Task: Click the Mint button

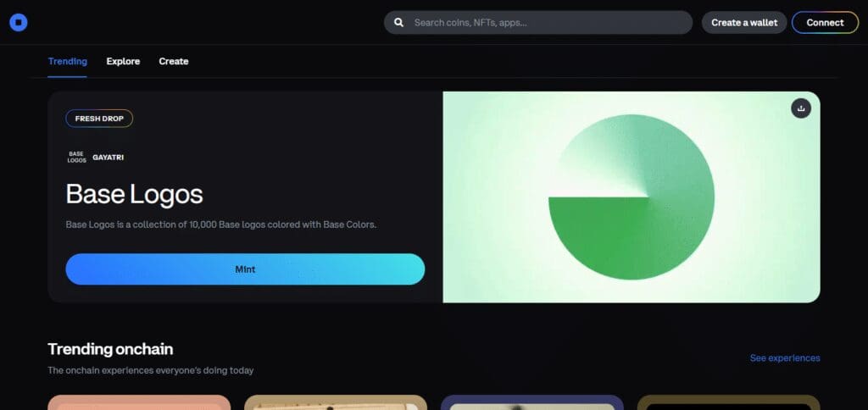Action: pos(245,269)
